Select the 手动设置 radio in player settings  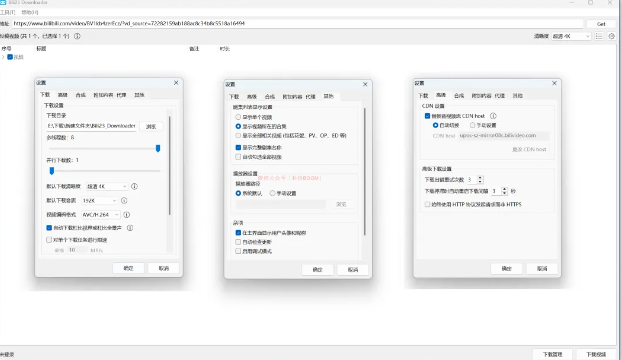point(272,193)
